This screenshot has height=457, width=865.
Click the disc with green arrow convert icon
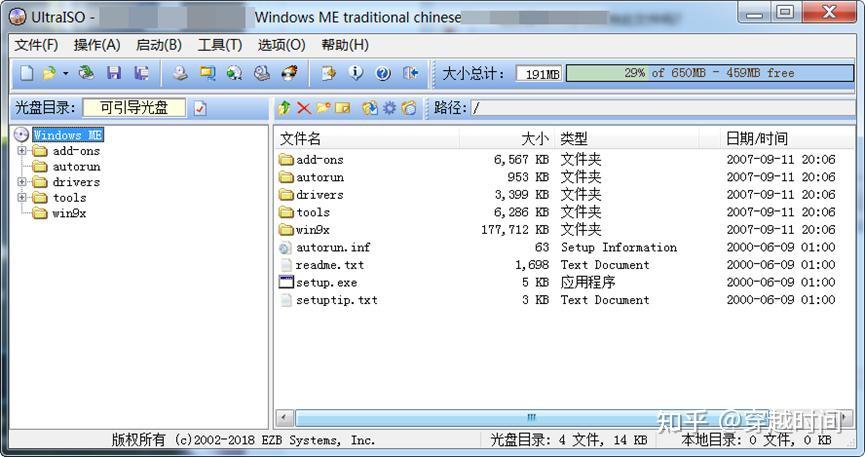coord(234,73)
